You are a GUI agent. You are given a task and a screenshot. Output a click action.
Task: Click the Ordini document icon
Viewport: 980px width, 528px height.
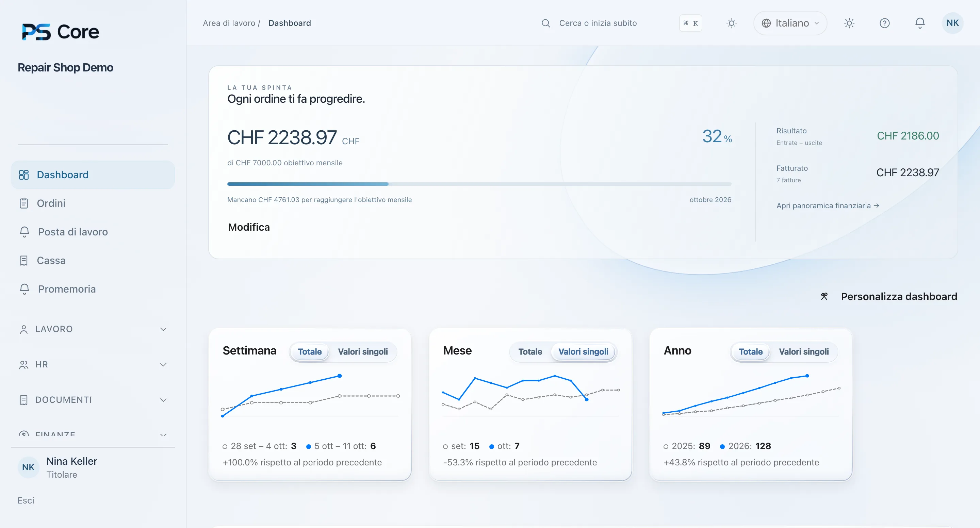click(23, 203)
